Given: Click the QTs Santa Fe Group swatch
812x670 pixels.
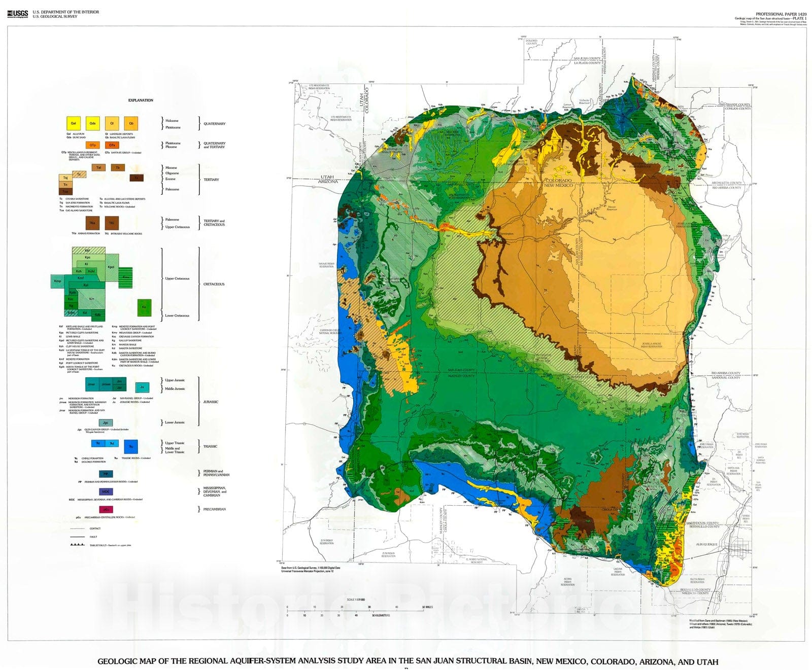Looking at the screenshot, I should point(112,145).
